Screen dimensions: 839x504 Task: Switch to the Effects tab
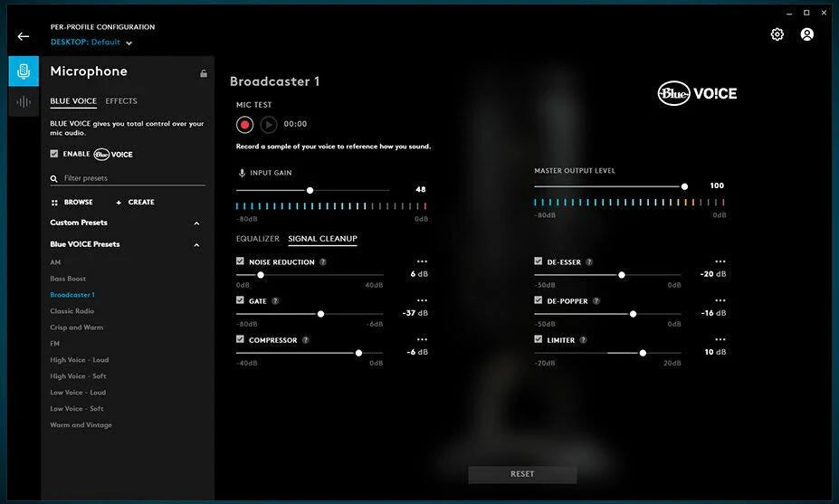(x=121, y=101)
